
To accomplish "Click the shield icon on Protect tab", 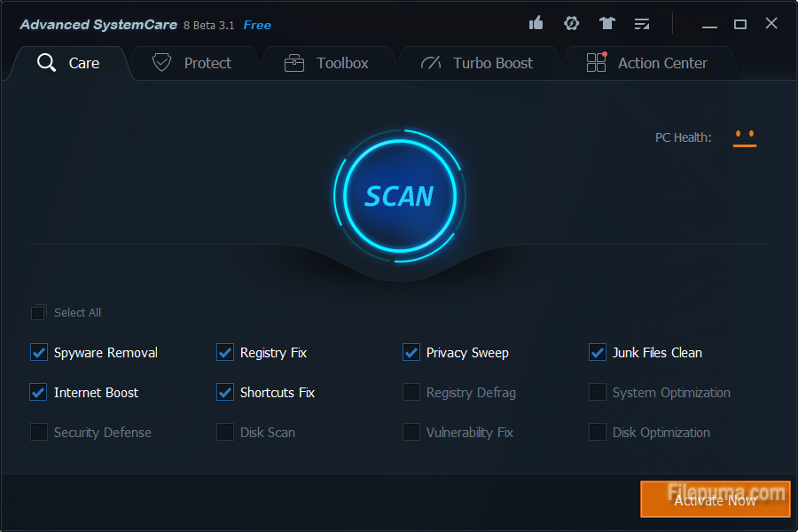I will (x=161, y=63).
